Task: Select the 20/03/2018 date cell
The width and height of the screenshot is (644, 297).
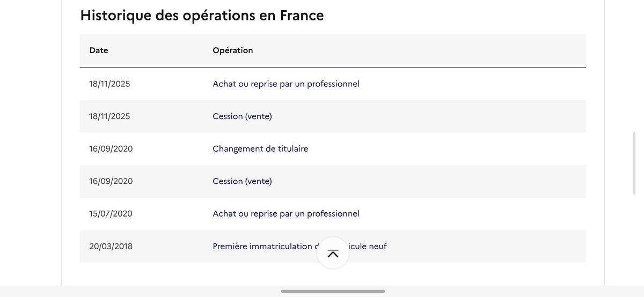Action: [x=111, y=247]
